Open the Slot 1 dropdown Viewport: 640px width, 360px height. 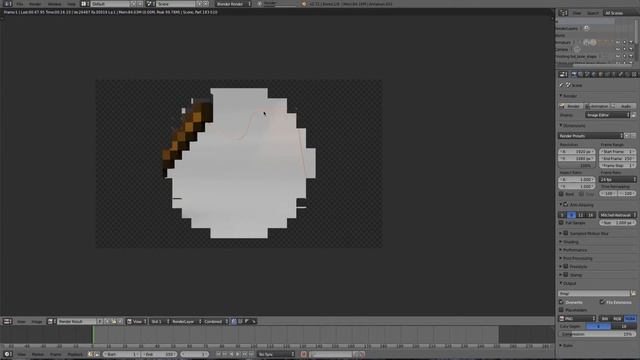click(160, 322)
